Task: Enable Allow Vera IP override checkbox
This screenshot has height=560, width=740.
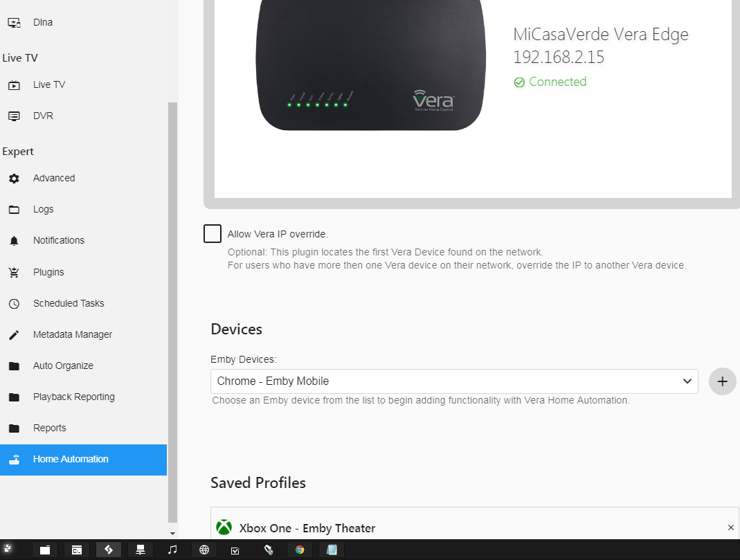Action: point(213,234)
